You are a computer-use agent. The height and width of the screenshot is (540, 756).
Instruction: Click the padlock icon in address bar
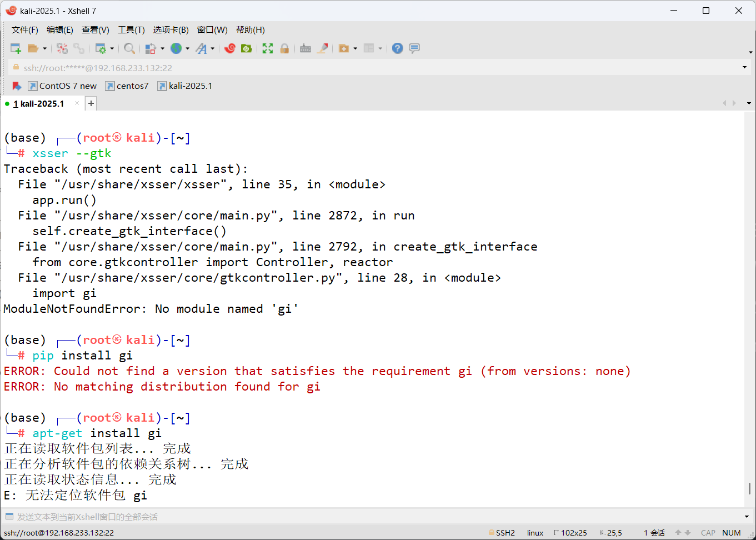[x=16, y=67]
